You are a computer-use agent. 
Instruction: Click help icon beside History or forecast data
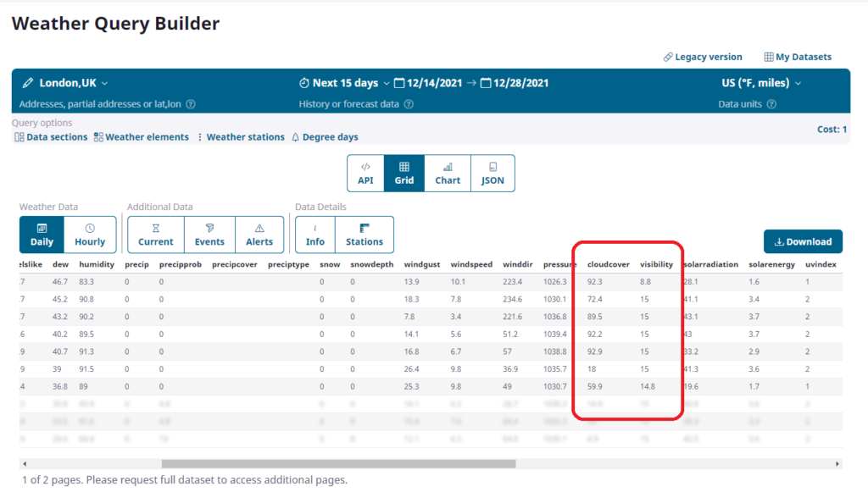409,104
